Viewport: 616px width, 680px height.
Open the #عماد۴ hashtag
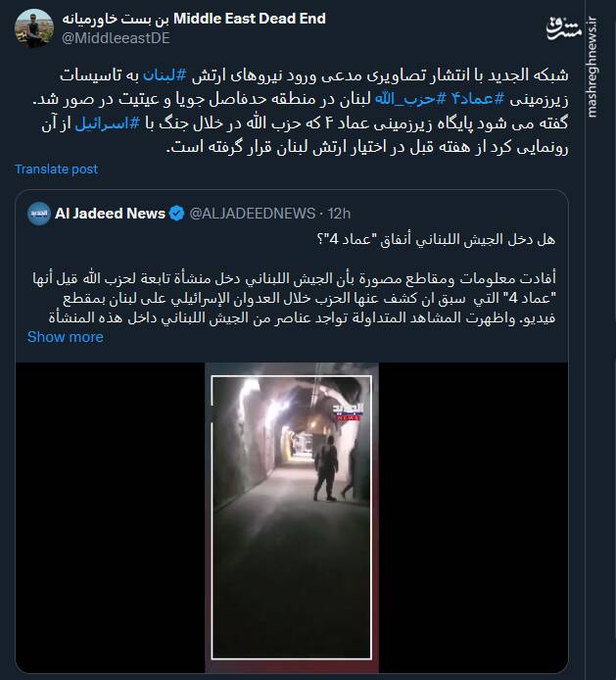pyautogui.click(x=478, y=99)
